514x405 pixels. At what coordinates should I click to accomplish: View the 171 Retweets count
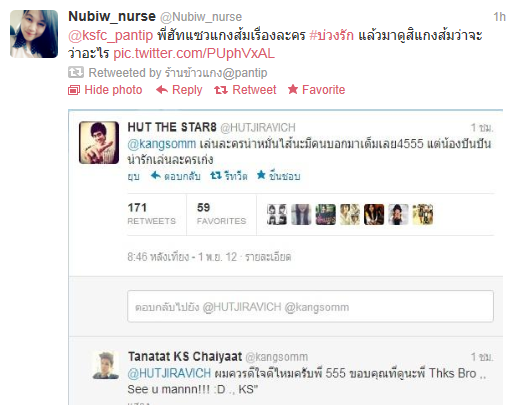pyautogui.click(x=152, y=214)
